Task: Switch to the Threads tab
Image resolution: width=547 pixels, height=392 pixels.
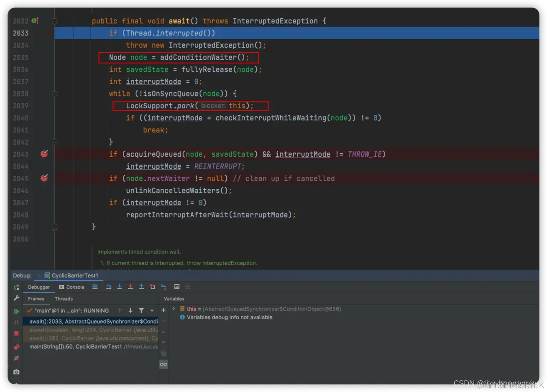Action: (x=64, y=299)
